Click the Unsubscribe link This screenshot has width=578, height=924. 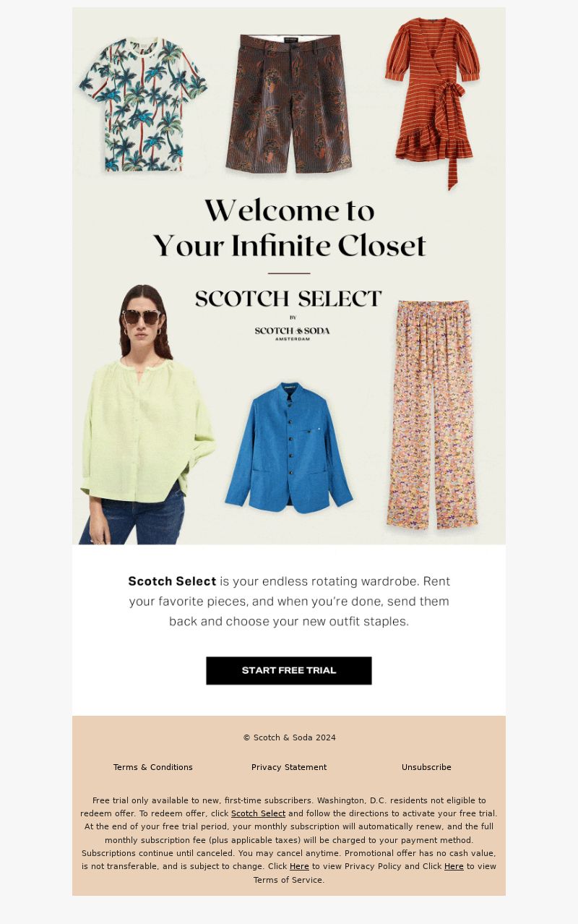pyautogui.click(x=426, y=767)
